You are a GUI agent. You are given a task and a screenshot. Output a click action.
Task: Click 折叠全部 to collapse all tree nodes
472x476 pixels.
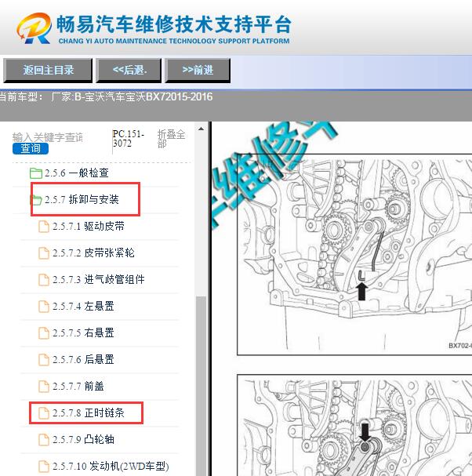pyautogui.click(x=171, y=139)
